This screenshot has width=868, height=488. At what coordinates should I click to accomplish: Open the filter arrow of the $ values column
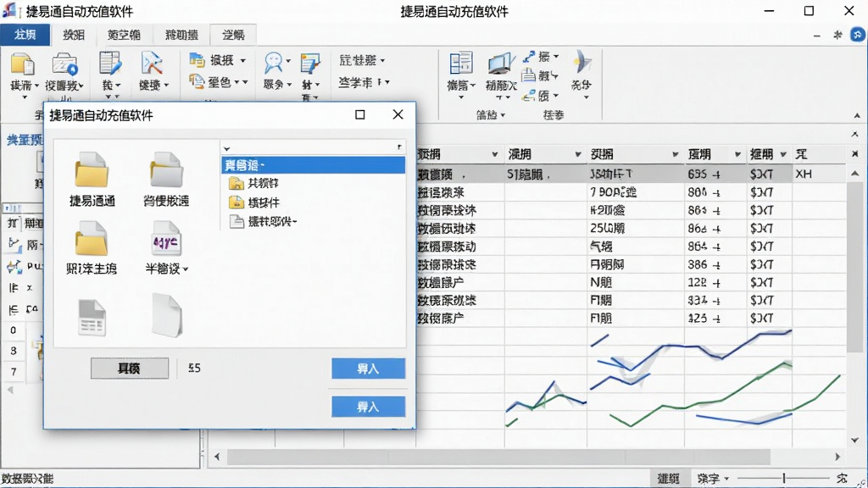coord(783,154)
